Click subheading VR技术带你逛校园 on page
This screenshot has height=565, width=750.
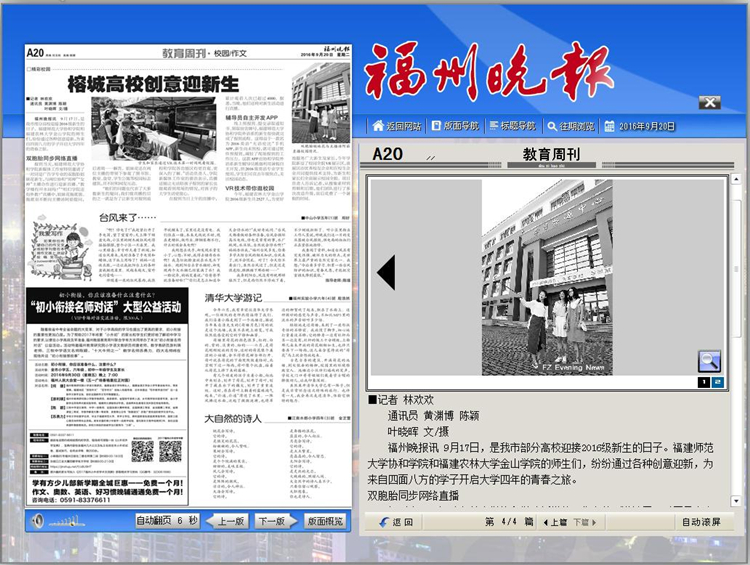(250, 188)
